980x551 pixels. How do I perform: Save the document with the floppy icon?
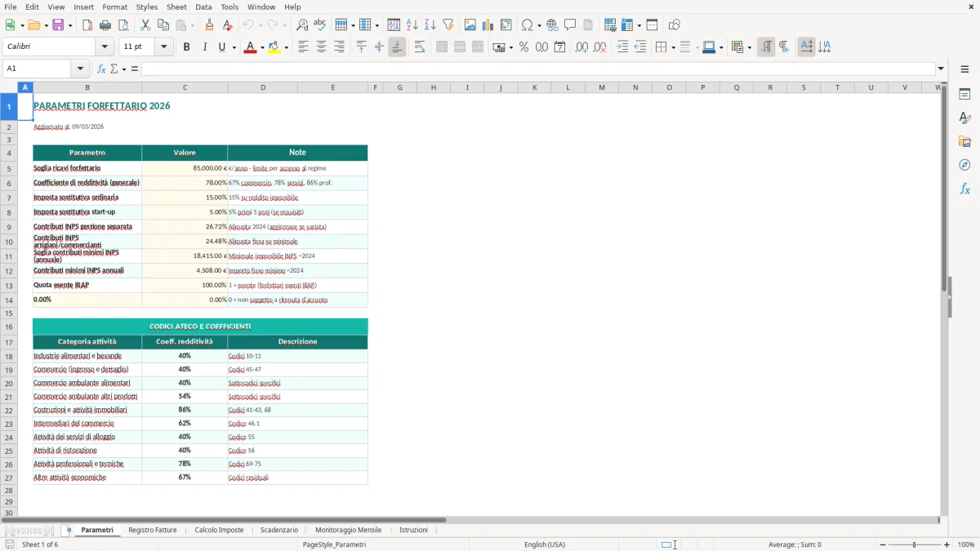point(58,25)
